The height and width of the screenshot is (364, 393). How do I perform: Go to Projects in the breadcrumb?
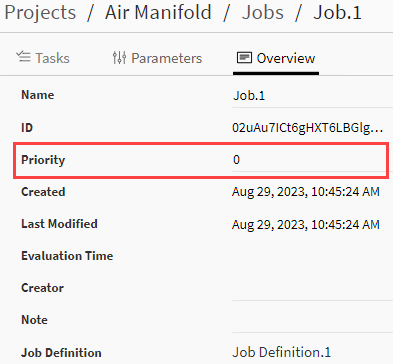[40, 13]
